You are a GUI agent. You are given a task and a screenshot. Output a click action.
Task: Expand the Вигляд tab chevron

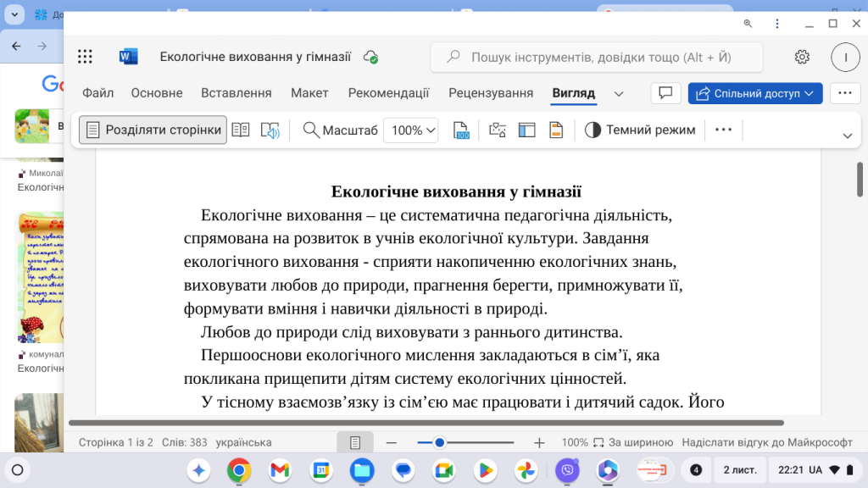619,93
